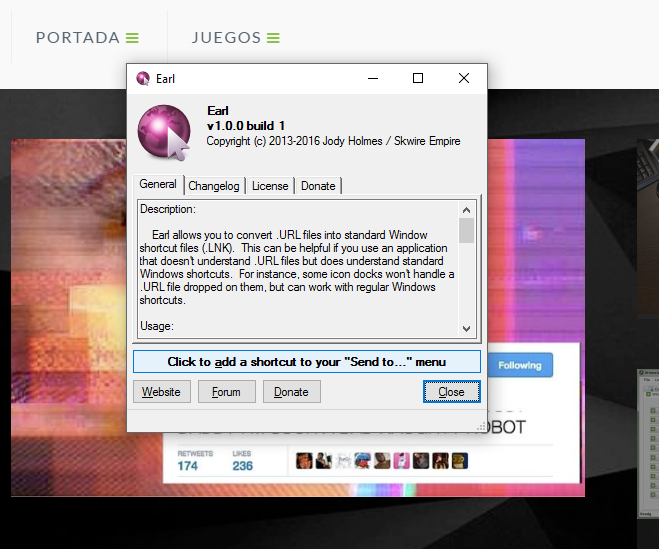Image resolution: width=659 pixels, height=549 pixels.
Task: Open the Website button
Action: coord(161,392)
